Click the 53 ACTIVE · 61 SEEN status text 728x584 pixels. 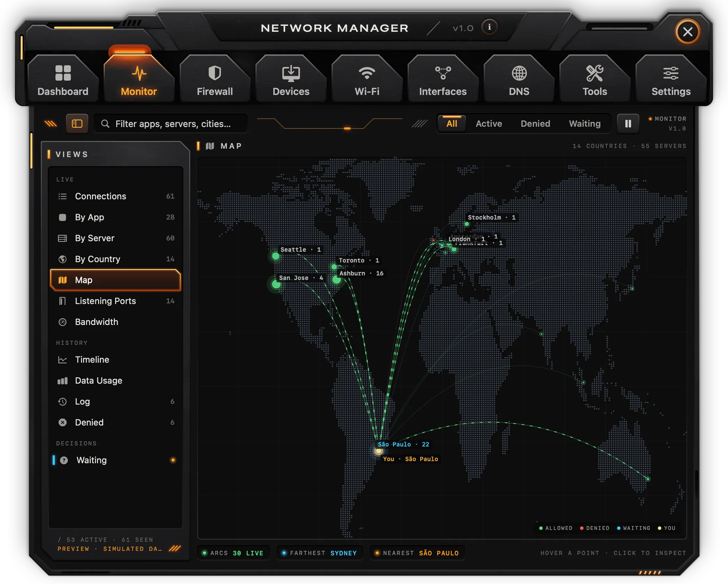point(105,540)
